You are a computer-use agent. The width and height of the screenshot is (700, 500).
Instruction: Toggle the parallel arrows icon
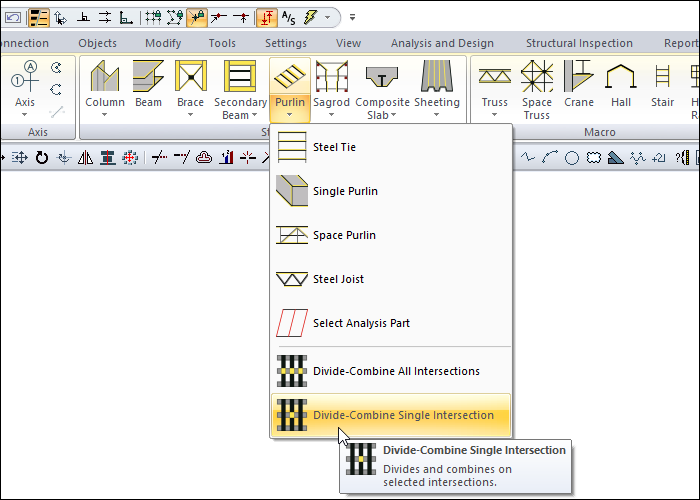(105, 18)
